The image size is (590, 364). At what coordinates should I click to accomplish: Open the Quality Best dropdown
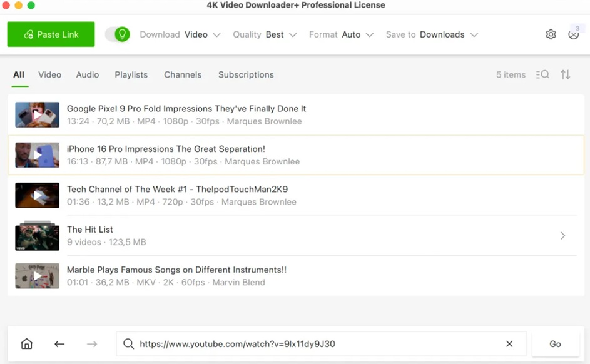pos(265,34)
